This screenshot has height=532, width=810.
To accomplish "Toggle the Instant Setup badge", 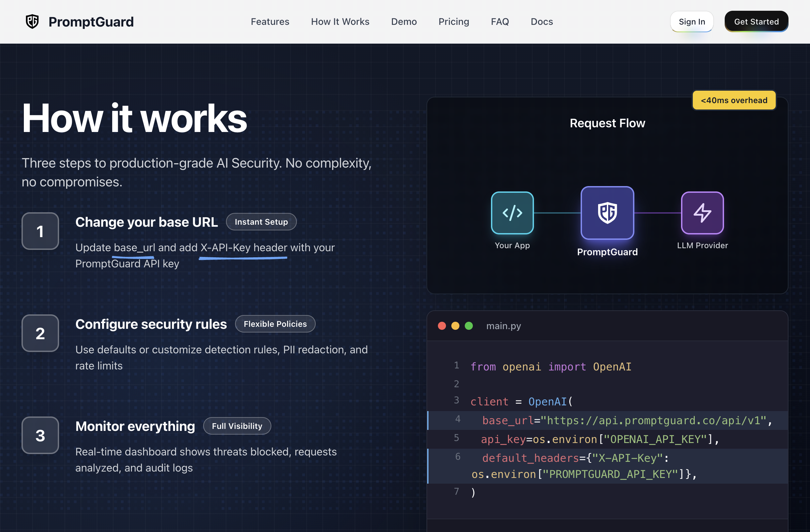I will 261,222.
